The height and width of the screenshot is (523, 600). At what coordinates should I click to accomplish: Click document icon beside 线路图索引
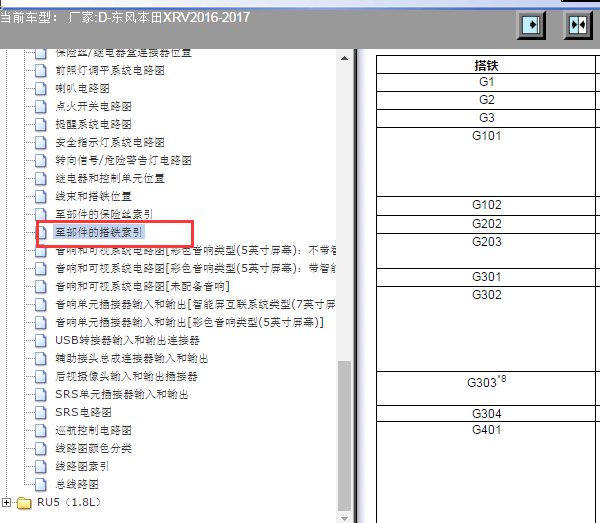coord(41,466)
